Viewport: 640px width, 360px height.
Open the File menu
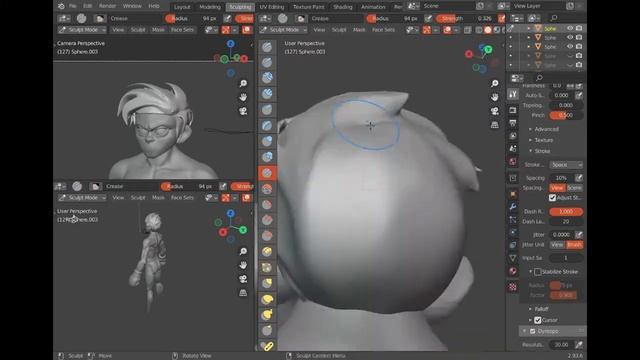pos(73,6)
